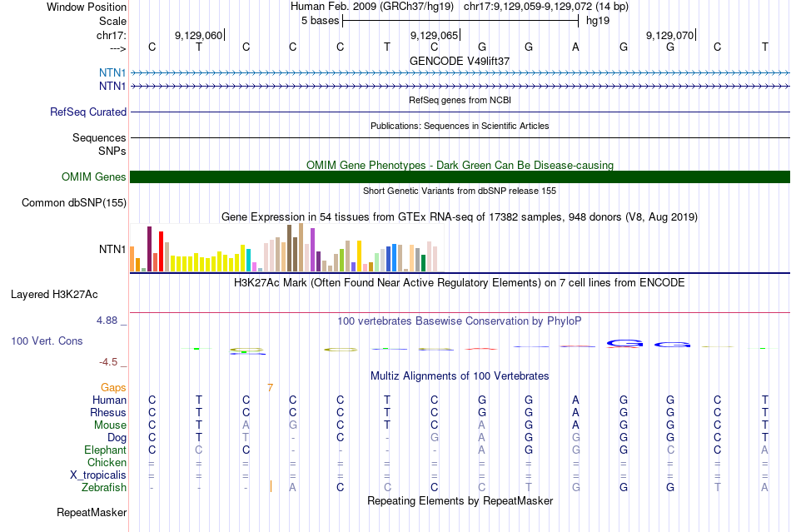
Task: Click the ---> strand direction arrow label
Action: (117, 48)
